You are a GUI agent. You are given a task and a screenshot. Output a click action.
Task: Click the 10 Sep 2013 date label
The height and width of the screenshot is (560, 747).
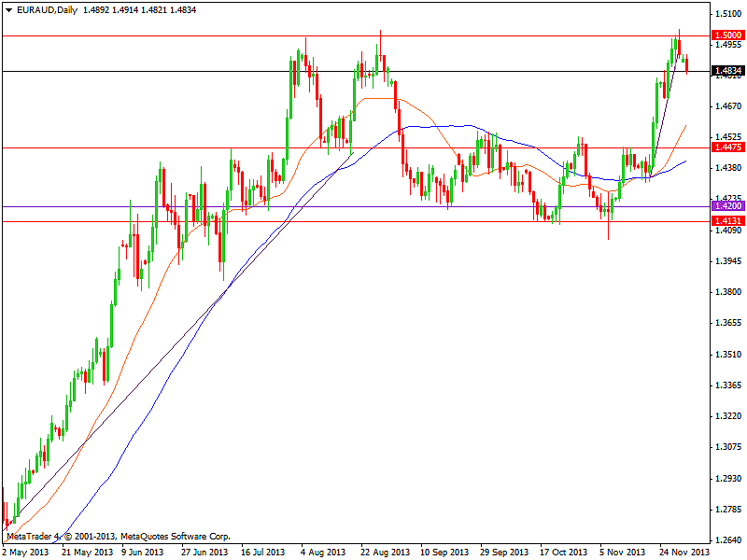pos(443,552)
